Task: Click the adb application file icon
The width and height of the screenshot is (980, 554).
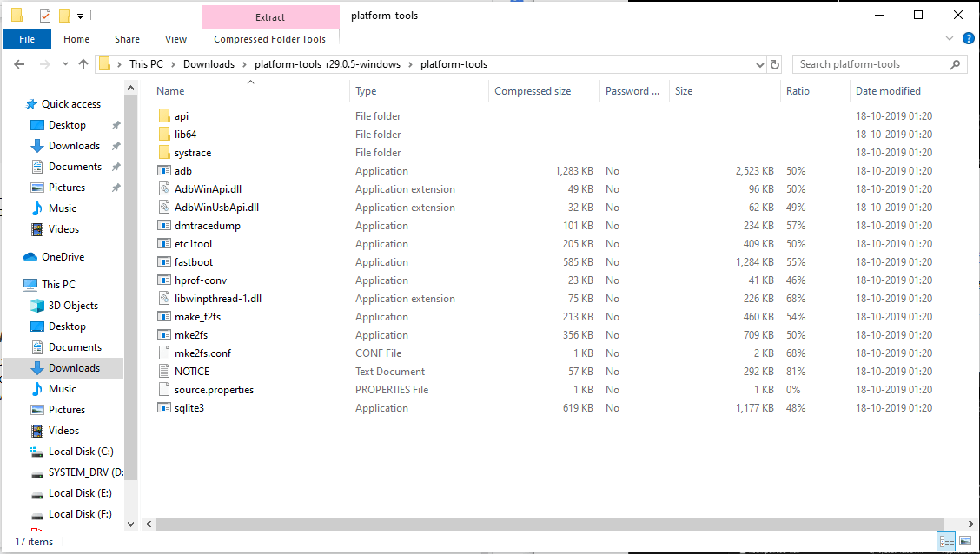Action: pos(165,171)
